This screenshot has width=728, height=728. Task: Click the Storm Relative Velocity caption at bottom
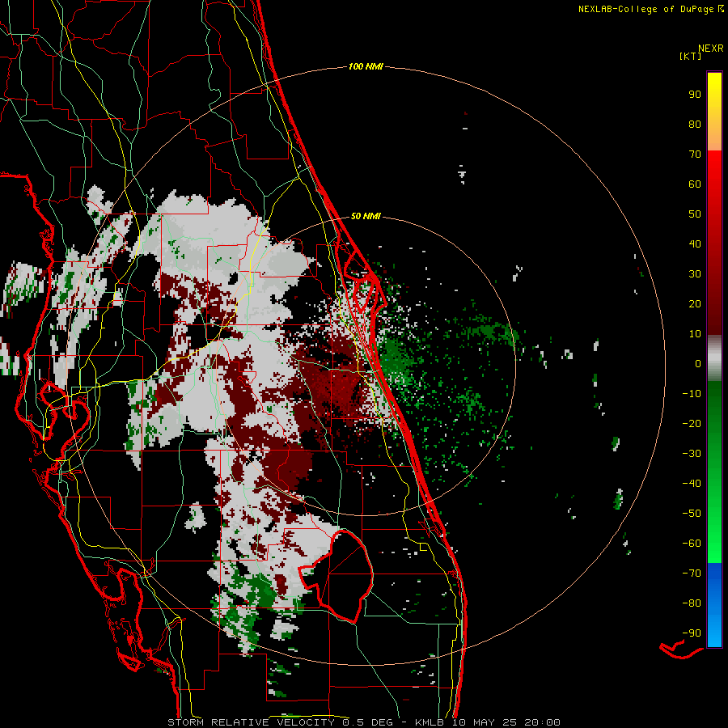(363, 722)
